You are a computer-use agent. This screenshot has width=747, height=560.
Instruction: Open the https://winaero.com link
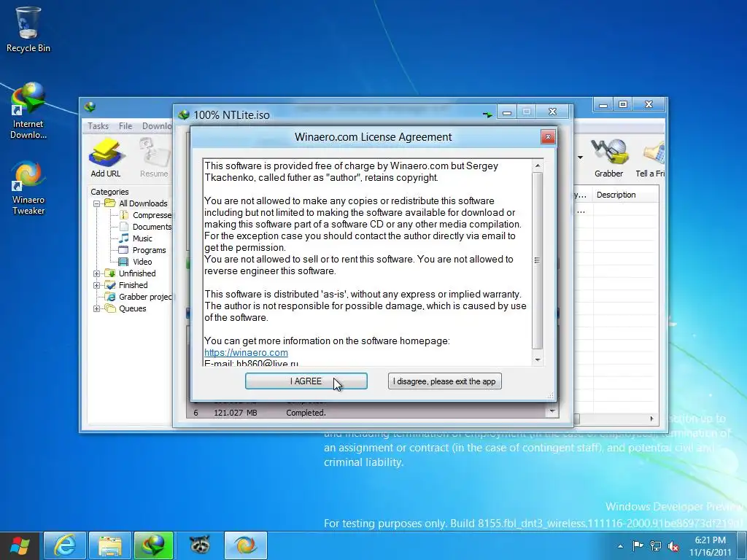(x=246, y=352)
